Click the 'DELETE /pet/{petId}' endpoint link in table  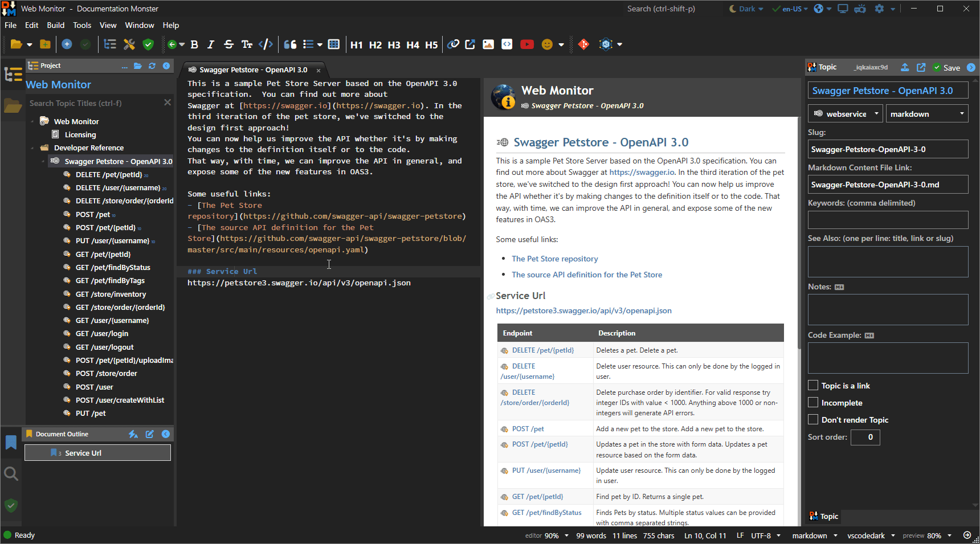coord(542,350)
